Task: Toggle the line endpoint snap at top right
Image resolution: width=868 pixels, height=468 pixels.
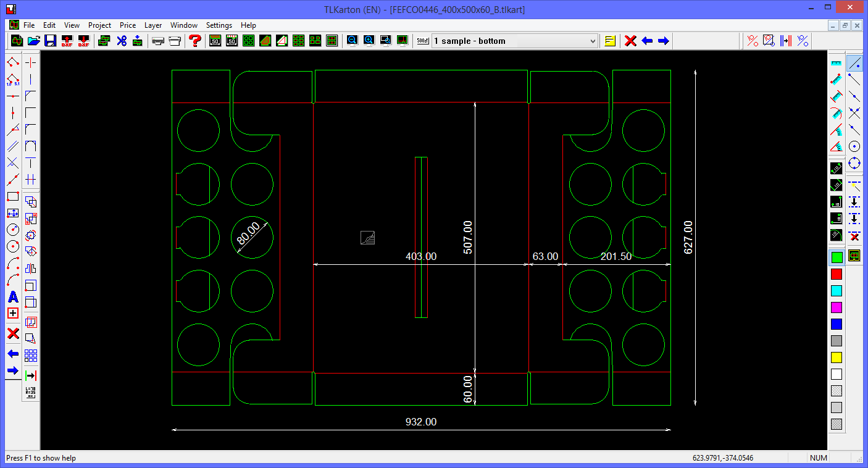Action: pos(854,63)
